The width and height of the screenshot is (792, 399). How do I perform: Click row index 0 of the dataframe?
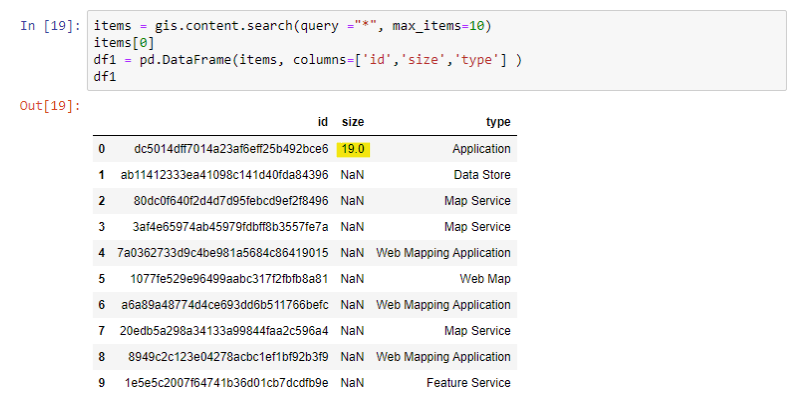[102, 149]
